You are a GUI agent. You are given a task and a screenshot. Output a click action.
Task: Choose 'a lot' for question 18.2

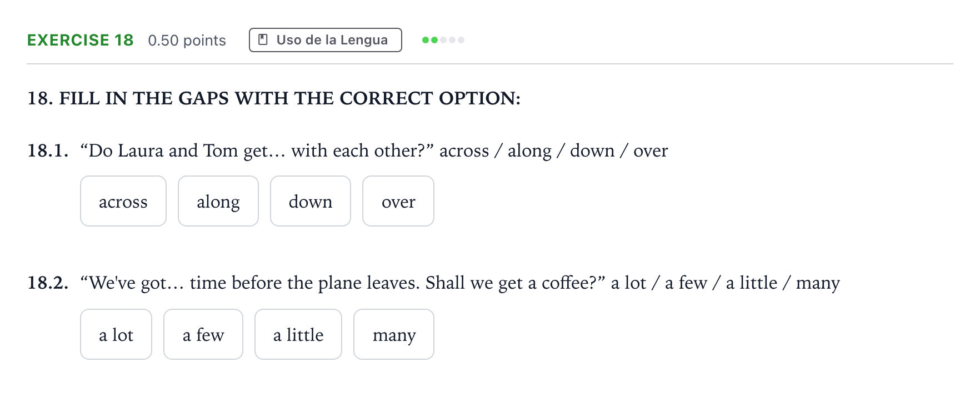116,334
